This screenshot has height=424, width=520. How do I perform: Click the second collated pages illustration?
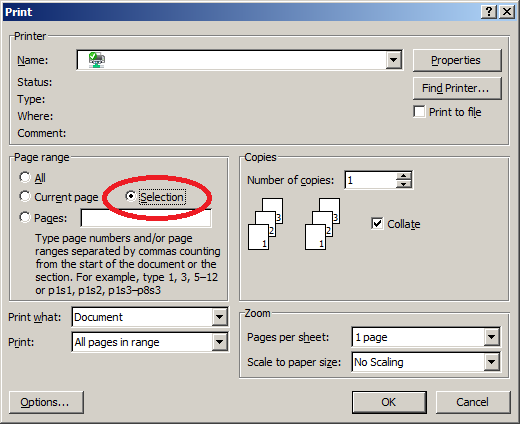(323, 224)
